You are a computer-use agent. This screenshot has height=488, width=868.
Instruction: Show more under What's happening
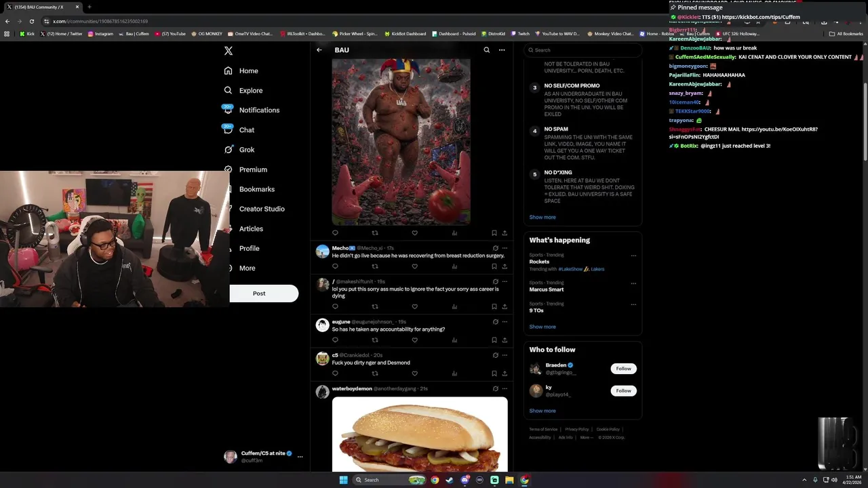click(x=542, y=327)
